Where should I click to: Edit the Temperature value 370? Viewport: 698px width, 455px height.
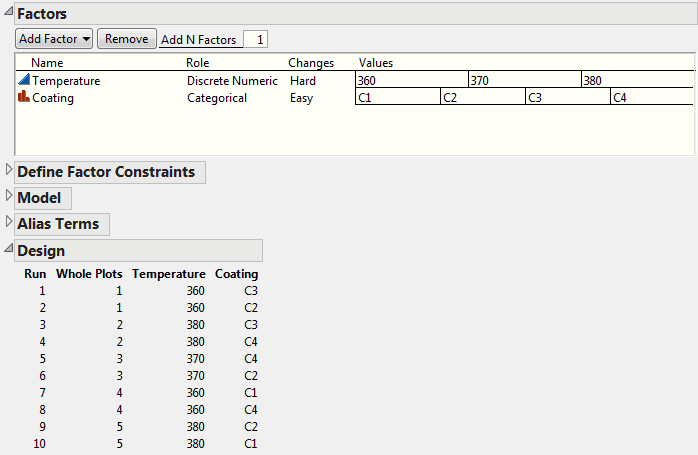coord(525,80)
